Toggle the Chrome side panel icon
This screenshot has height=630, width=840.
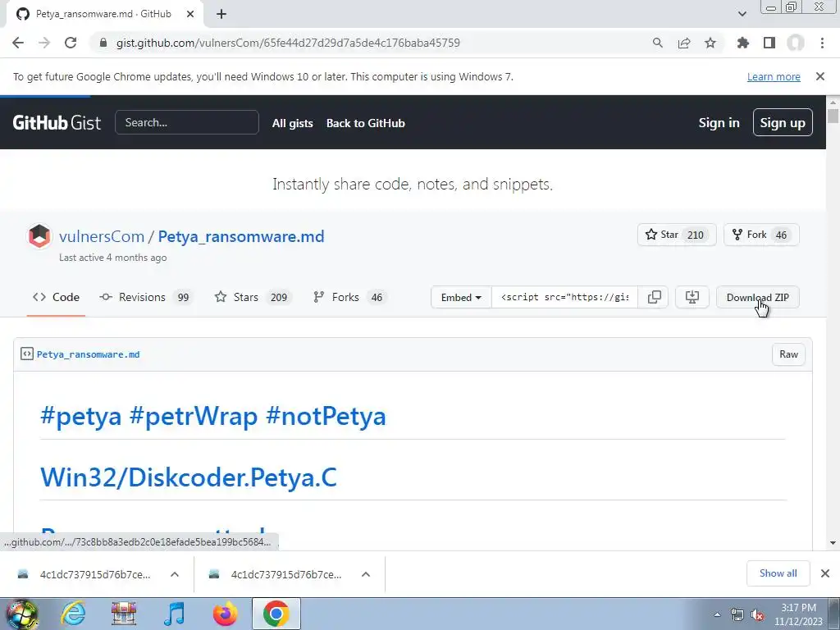tap(769, 43)
